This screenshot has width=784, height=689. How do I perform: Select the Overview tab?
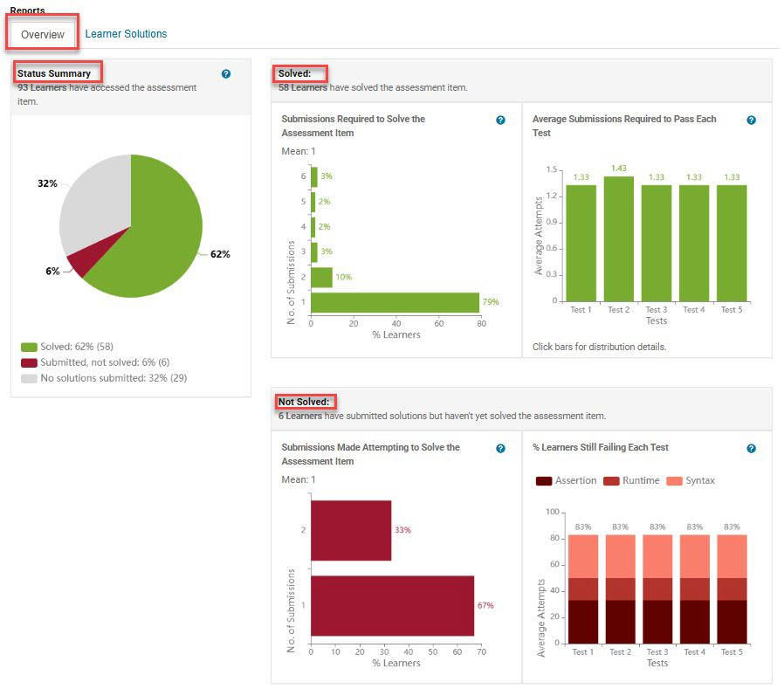tap(43, 35)
